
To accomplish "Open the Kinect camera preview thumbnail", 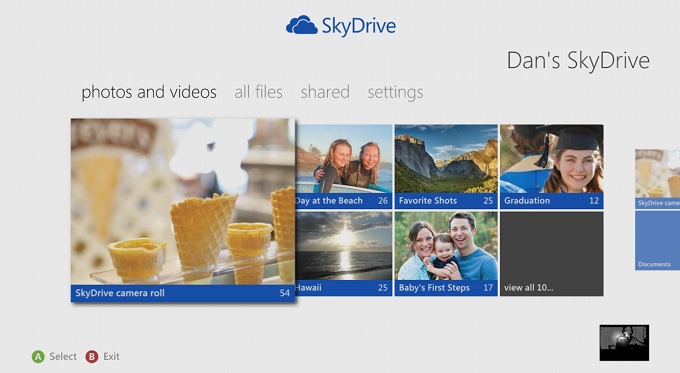I will (x=624, y=343).
